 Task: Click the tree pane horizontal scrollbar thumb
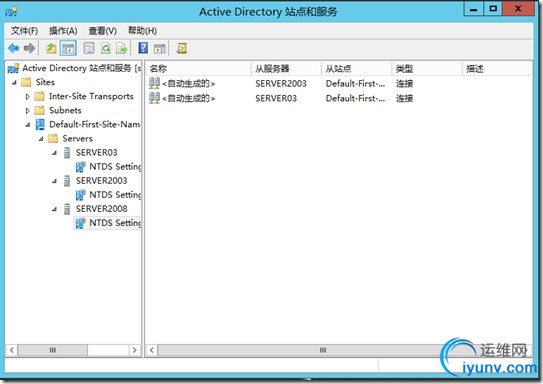(x=53, y=350)
